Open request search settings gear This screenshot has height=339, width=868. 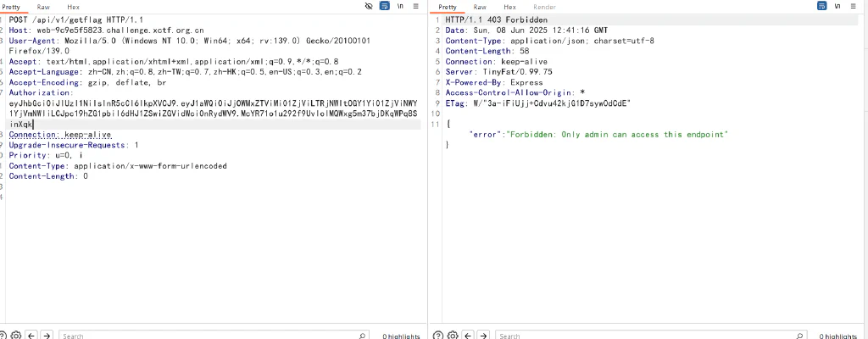click(x=16, y=335)
